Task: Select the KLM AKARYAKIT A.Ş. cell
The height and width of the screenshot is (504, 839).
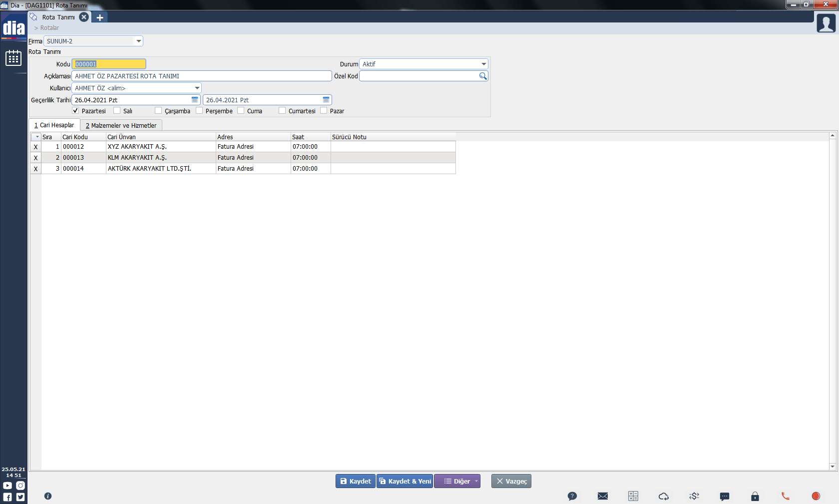Action: (x=161, y=158)
